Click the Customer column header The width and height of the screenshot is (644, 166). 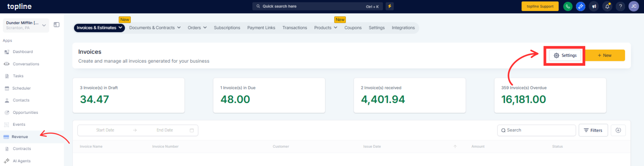click(281, 146)
